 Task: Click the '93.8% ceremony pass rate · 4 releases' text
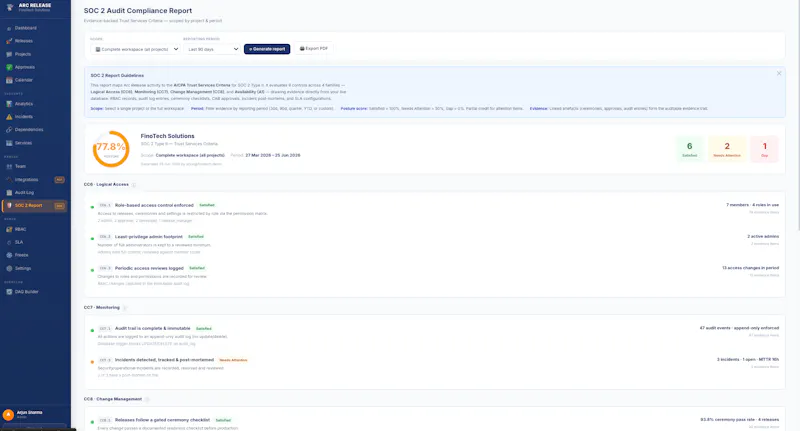pyautogui.click(x=740, y=420)
